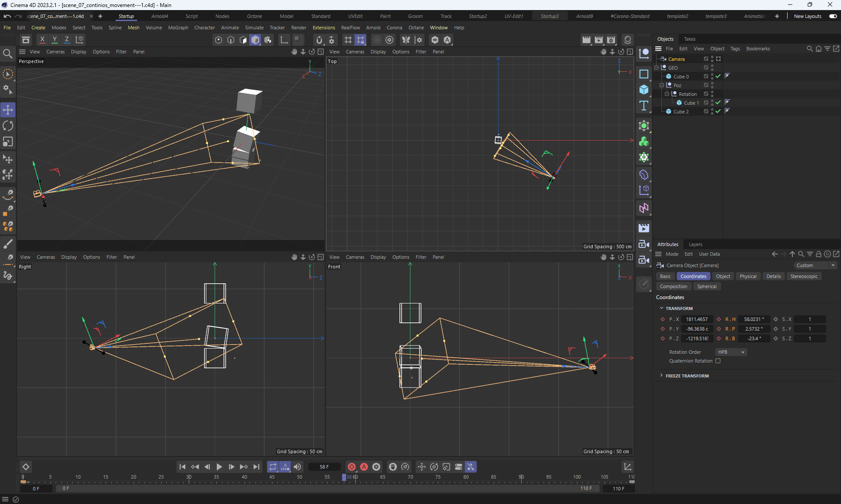Select the Rotate tool
Viewport: 841px width, 504px height.
[x=8, y=126]
